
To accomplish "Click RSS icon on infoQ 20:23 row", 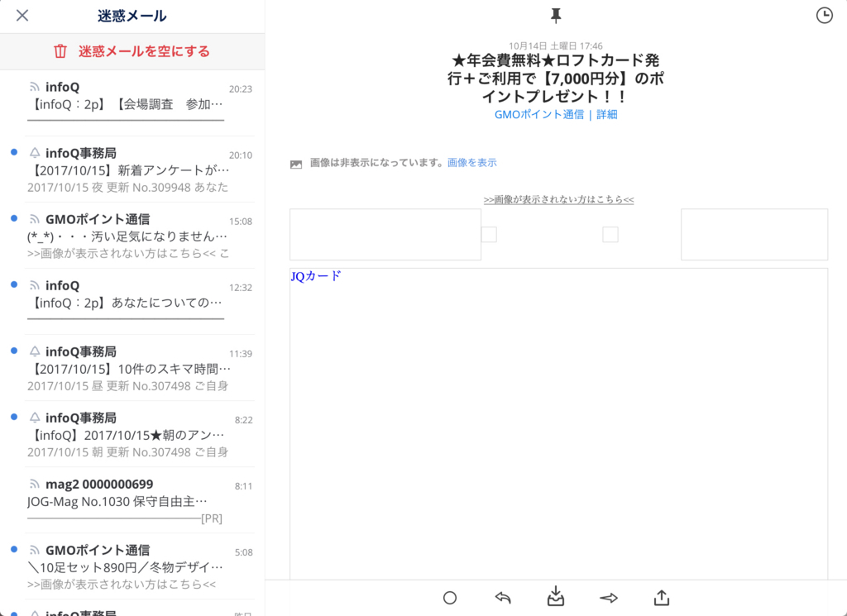I will point(35,87).
